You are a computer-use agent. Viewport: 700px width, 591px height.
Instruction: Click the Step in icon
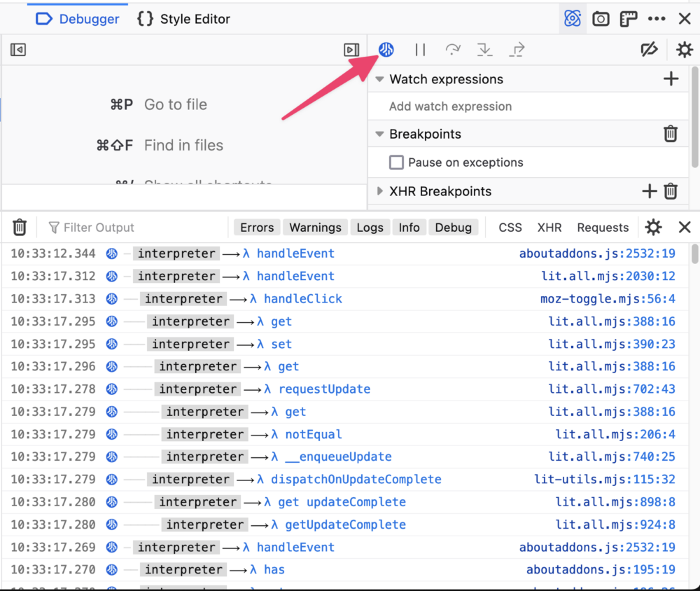click(x=484, y=50)
